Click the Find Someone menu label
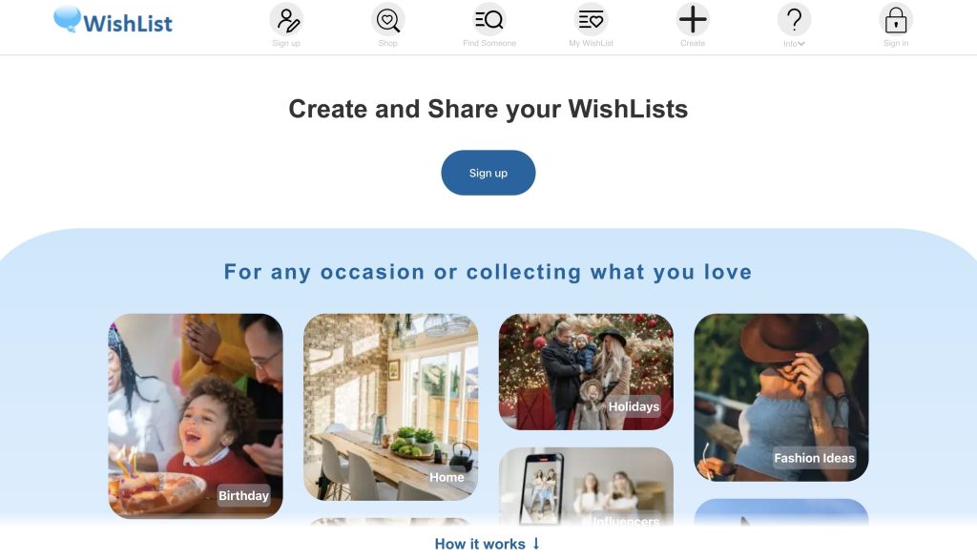Viewport: 977px width, 560px height. pos(489,43)
